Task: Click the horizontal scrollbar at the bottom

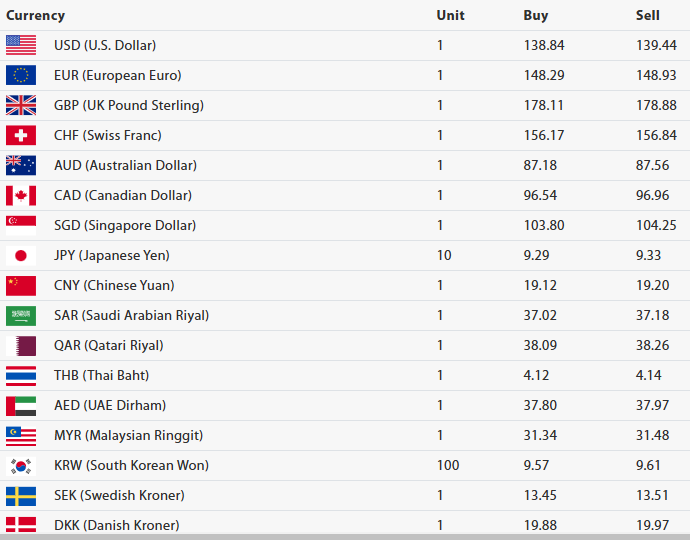Action: [x=345, y=536]
